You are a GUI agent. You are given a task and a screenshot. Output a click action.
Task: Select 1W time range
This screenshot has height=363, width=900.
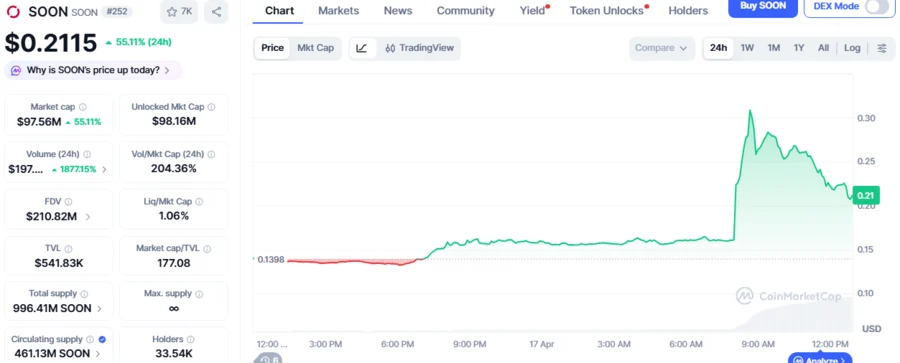pos(747,48)
